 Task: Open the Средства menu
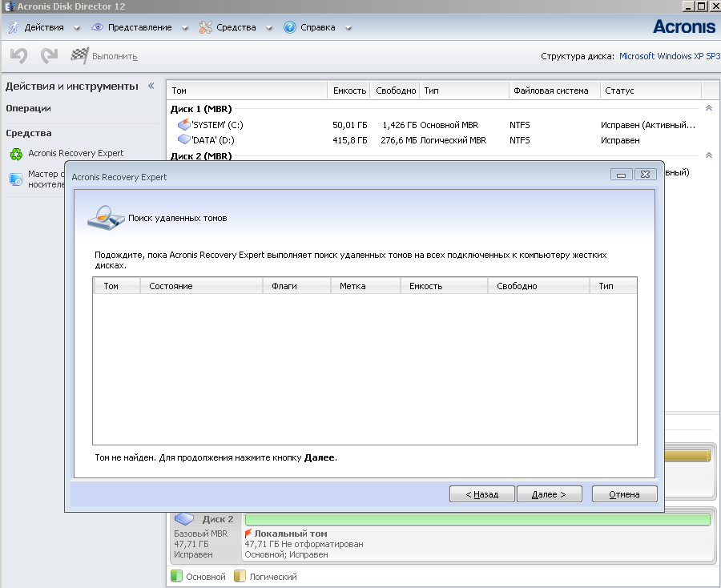coord(236,27)
